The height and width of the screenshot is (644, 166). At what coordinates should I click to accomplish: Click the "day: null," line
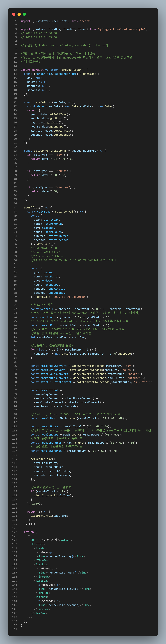[x=35, y=78]
